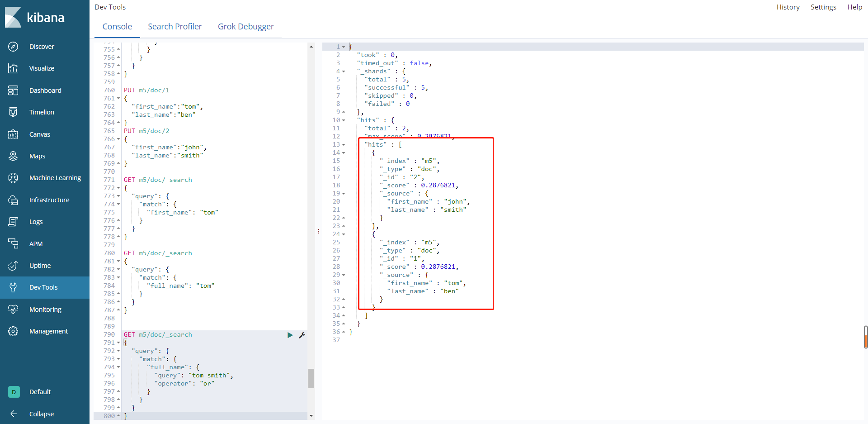Click editor scrollbar down arrow
This screenshot has height=424, width=868.
click(x=311, y=415)
